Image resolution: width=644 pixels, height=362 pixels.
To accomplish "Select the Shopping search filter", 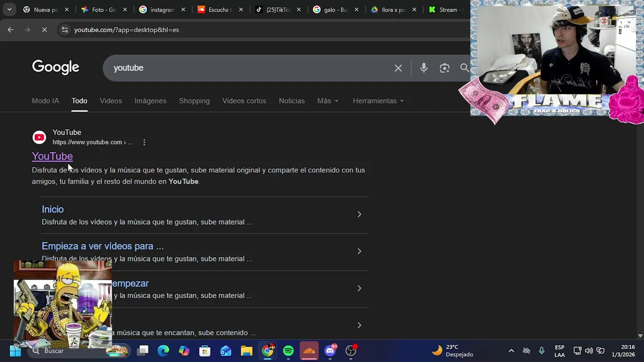I will click(x=194, y=101).
